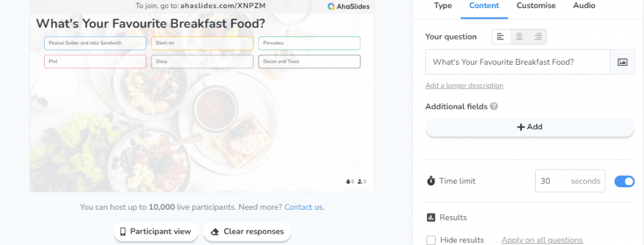
Task: Click the Results bar chart icon
Action: (431, 217)
